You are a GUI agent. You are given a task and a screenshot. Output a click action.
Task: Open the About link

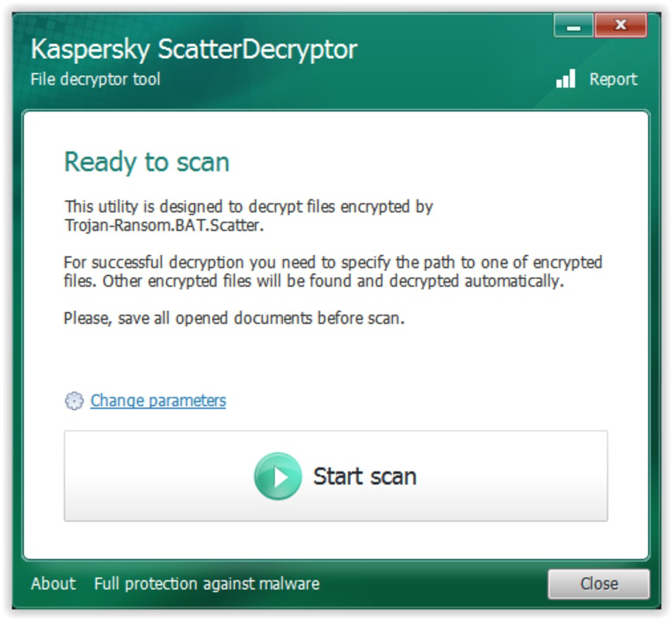click(53, 584)
